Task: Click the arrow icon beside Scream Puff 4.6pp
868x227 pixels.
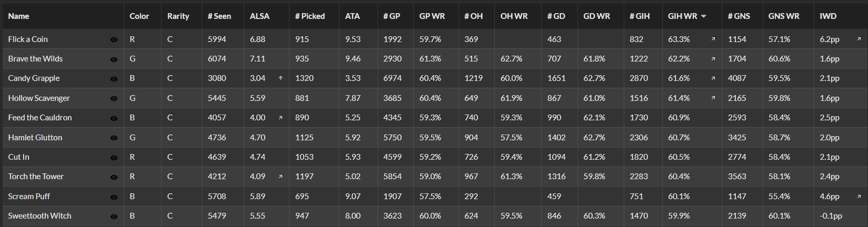Action: (x=859, y=197)
